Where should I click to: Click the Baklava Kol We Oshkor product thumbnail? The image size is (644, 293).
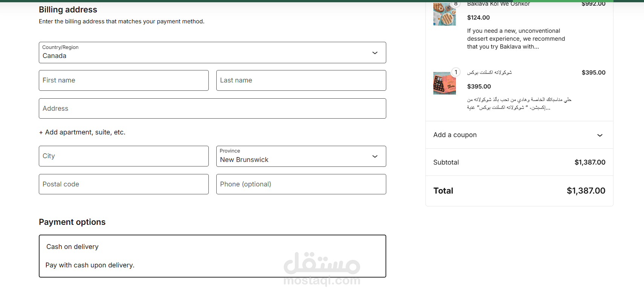point(445,14)
